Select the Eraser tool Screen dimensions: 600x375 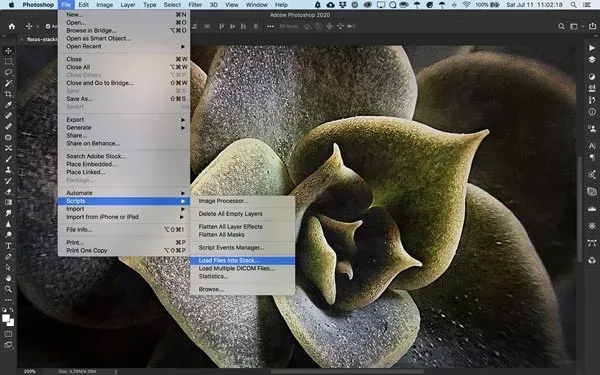8,191
